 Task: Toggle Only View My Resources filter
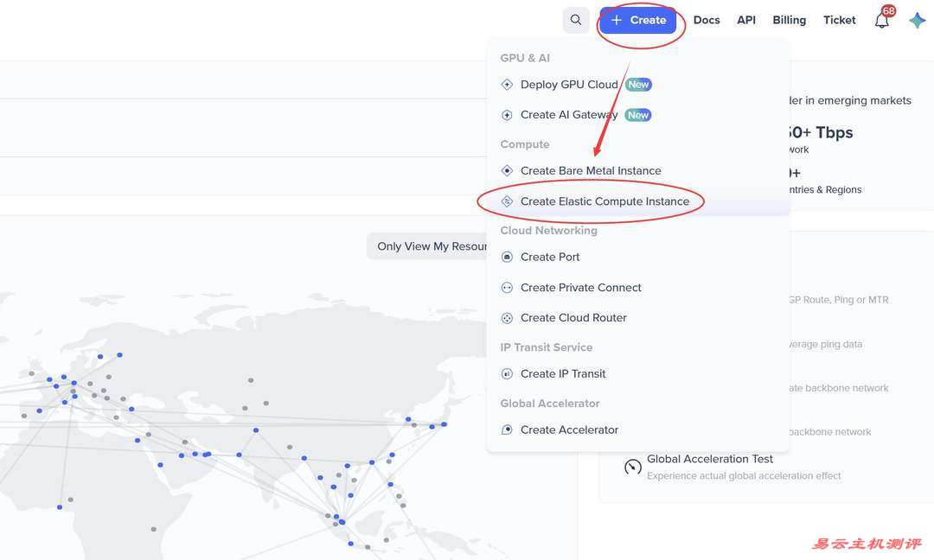[x=430, y=246]
